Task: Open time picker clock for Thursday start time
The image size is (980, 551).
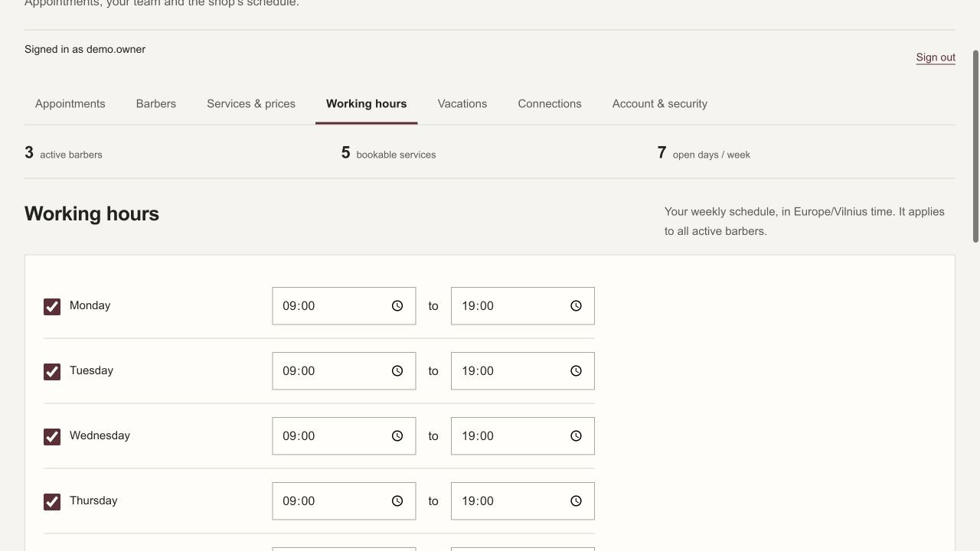Action: coord(397,501)
